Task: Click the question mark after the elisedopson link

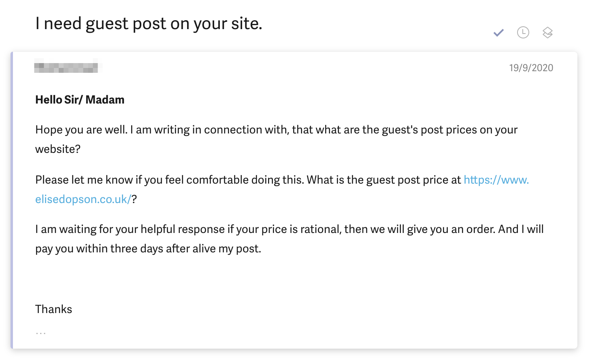Action: tap(134, 199)
